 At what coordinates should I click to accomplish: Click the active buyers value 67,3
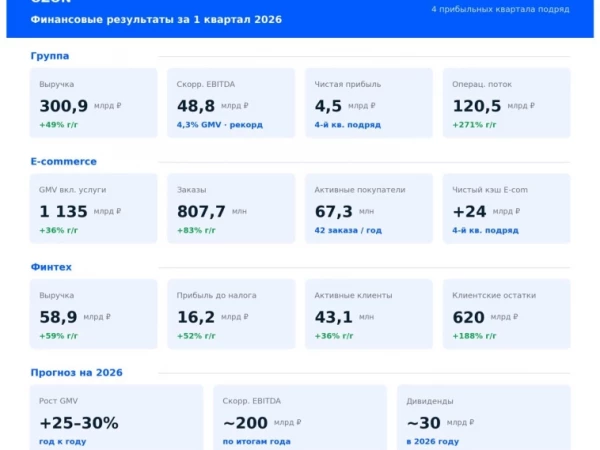[334, 212]
